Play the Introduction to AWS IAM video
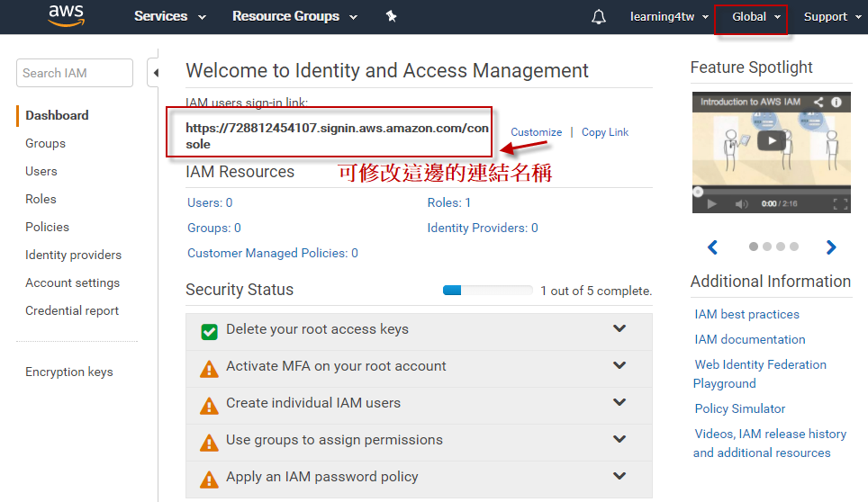The height and width of the screenshot is (502, 868). pyautogui.click(x=770, y=140)
